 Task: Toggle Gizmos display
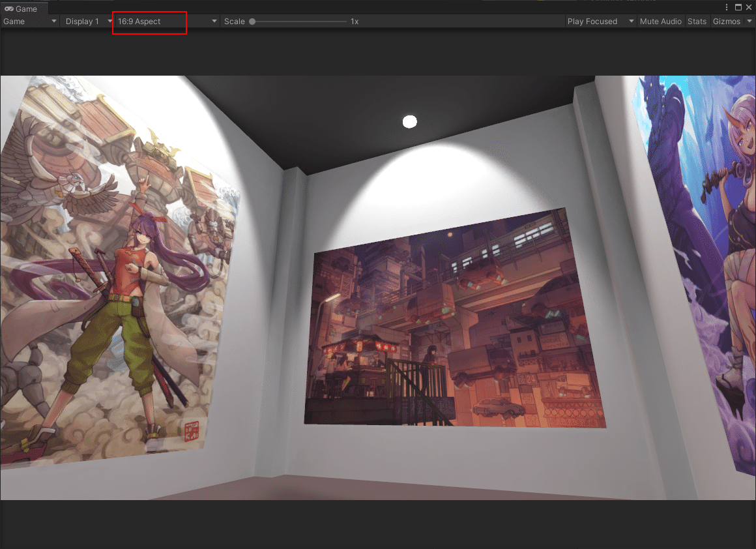click(727, 22)
